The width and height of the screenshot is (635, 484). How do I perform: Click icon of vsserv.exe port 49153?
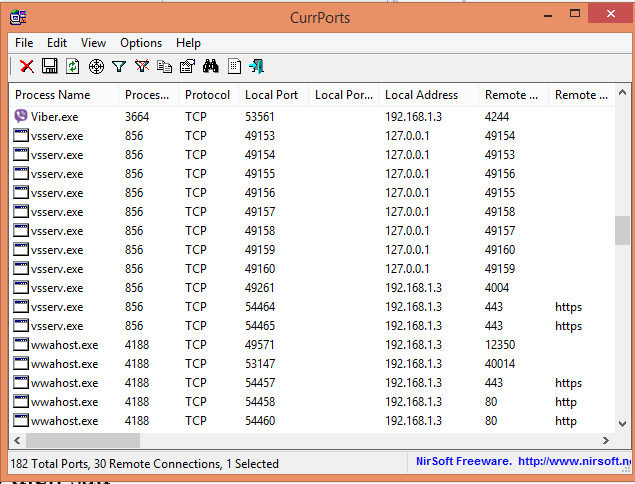pos(21,135)
